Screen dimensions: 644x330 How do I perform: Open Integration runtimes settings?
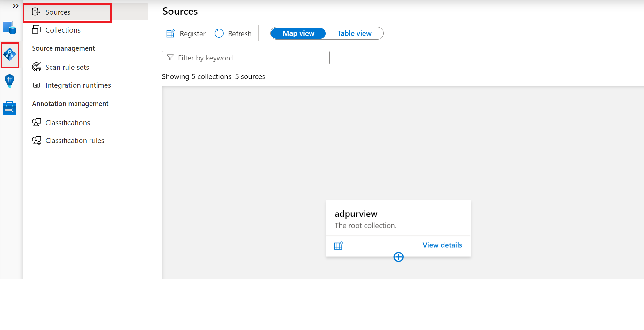(78, 85)
